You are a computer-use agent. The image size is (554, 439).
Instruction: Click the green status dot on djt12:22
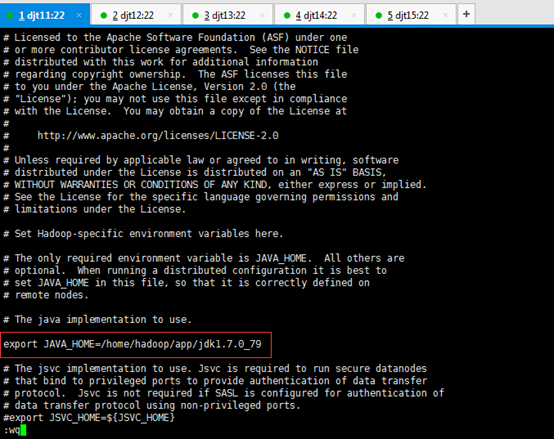coord(104,15)
